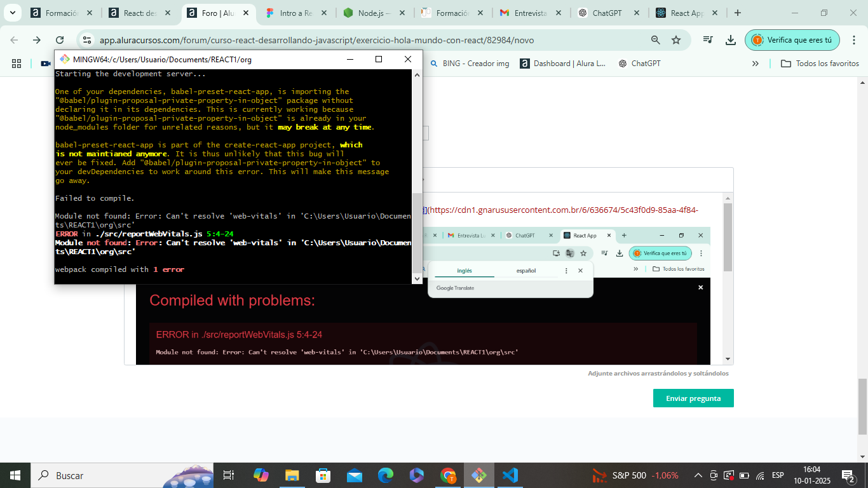This screenshot has height=488, width=868.
Task: Click terminal scrollbar up arrow
Action: 417,74
